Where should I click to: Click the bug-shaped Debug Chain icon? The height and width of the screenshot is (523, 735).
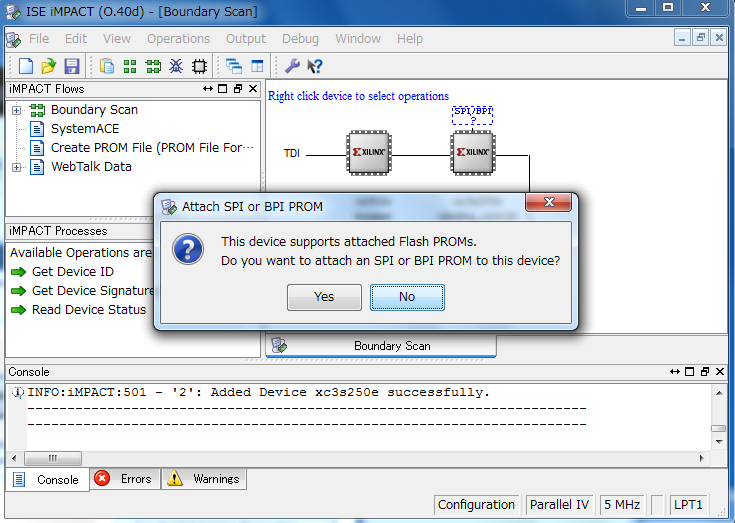tap(176, 66)
